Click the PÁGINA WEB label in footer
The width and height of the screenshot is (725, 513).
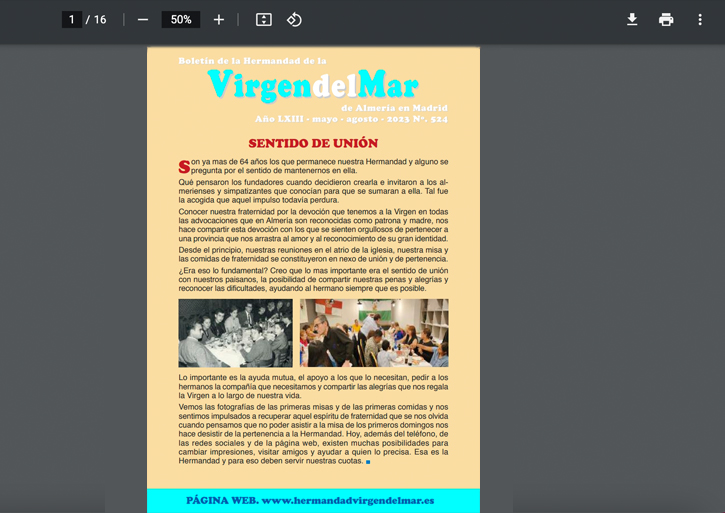221,500
